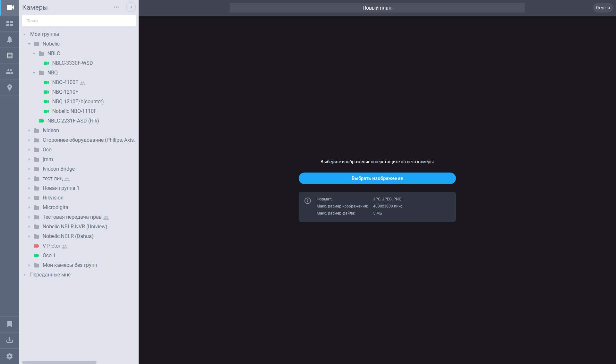Click shared-users icon next to V Pictor
The height and width of the screenshot is (364, 616).
65,247
